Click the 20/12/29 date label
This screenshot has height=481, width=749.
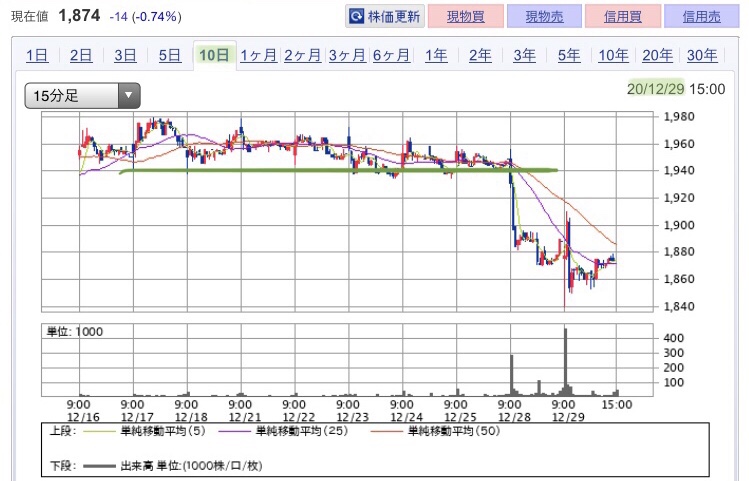click(655, 89)
